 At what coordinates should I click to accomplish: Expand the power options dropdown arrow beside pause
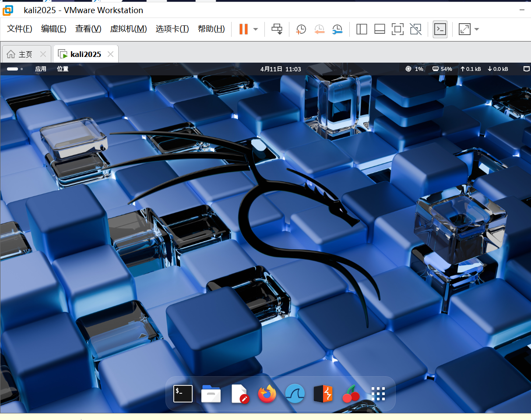coord(256,29)
